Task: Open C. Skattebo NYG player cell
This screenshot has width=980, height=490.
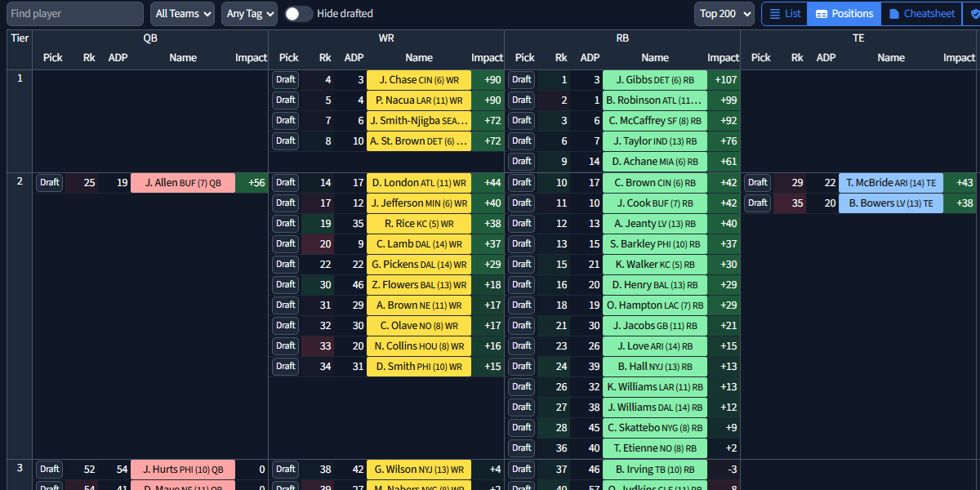Action: [655, 428]
